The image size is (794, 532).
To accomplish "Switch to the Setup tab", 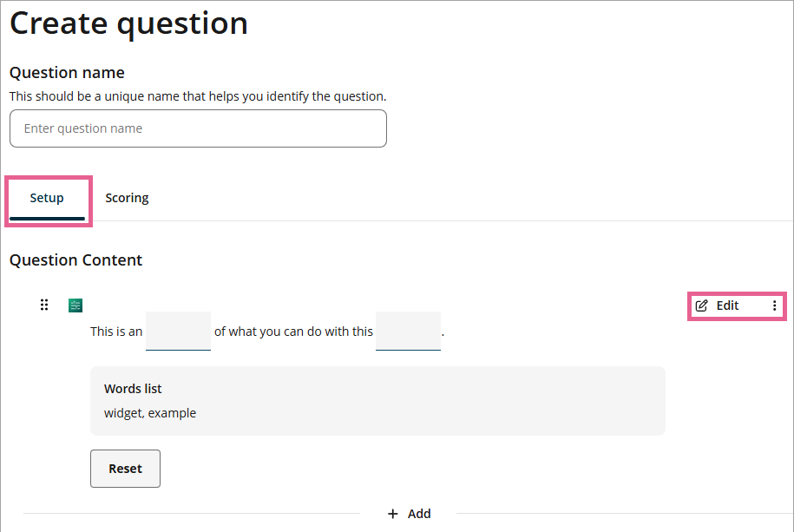I will pos(47,198).
